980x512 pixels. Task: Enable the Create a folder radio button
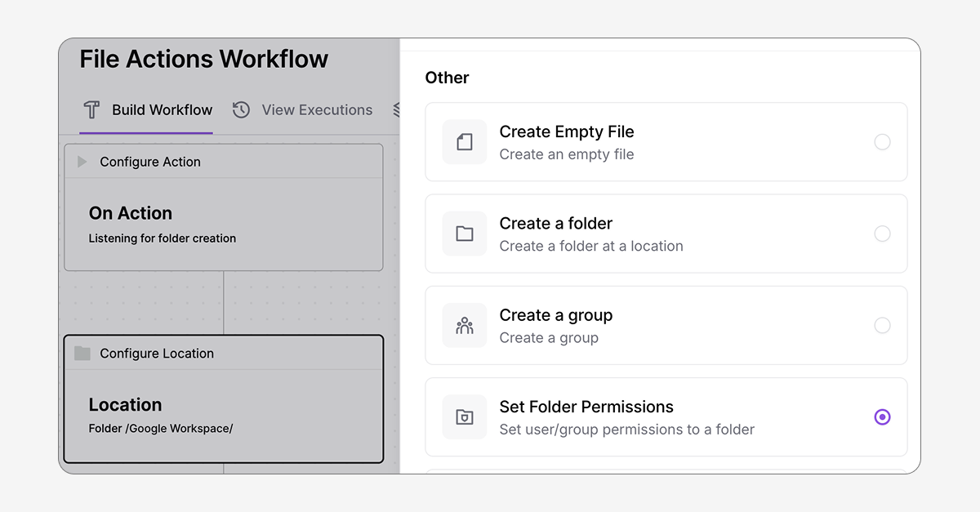tap(882, 234)
